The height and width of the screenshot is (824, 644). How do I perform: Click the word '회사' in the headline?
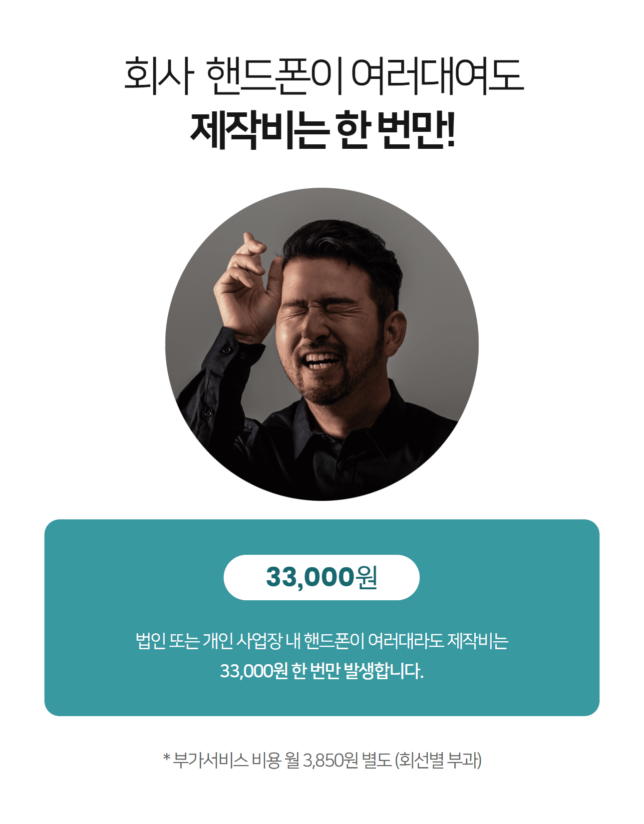(x=158, y=77)
